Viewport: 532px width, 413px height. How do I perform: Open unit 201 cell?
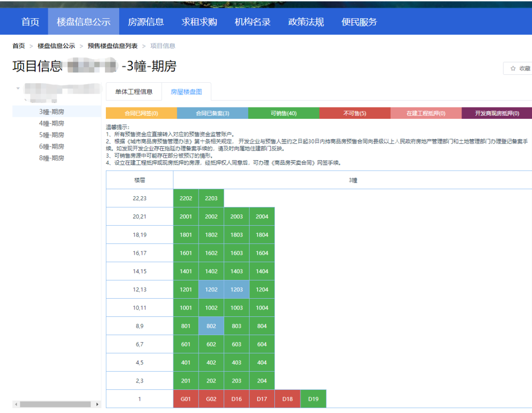tap(186, 381)
